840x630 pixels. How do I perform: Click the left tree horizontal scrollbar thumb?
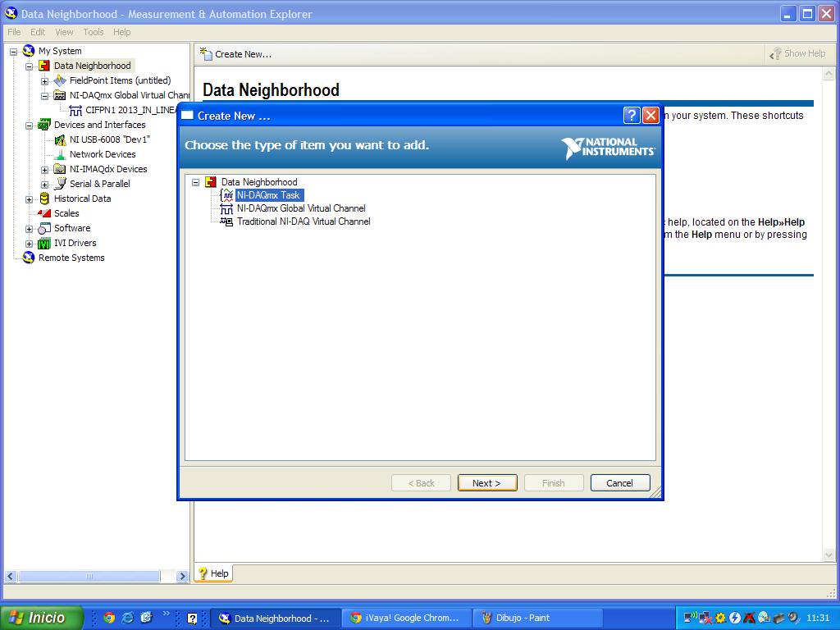click(89, 577)
